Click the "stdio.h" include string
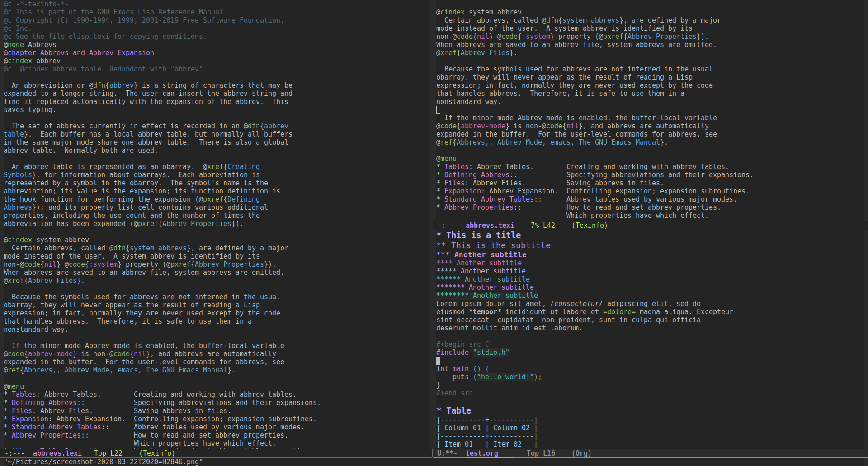Viewport: 868px width, 466px height. [491, 352]
